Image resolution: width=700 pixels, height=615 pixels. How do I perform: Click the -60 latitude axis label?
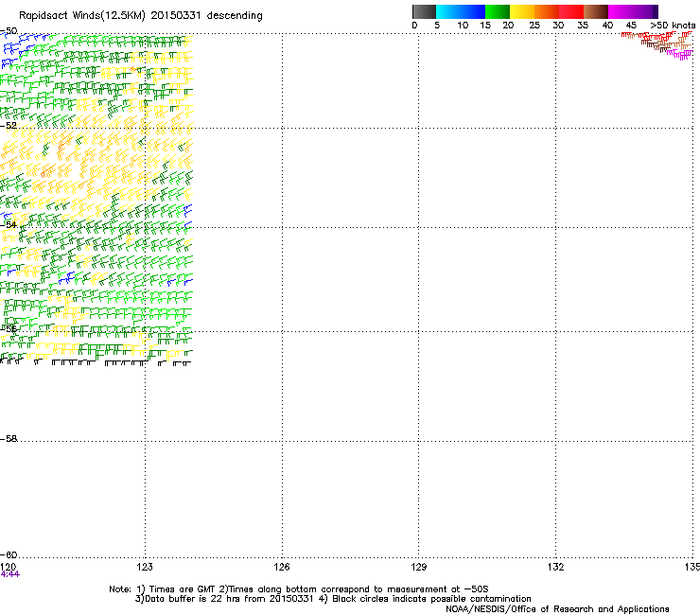click(x=9, y=554)
